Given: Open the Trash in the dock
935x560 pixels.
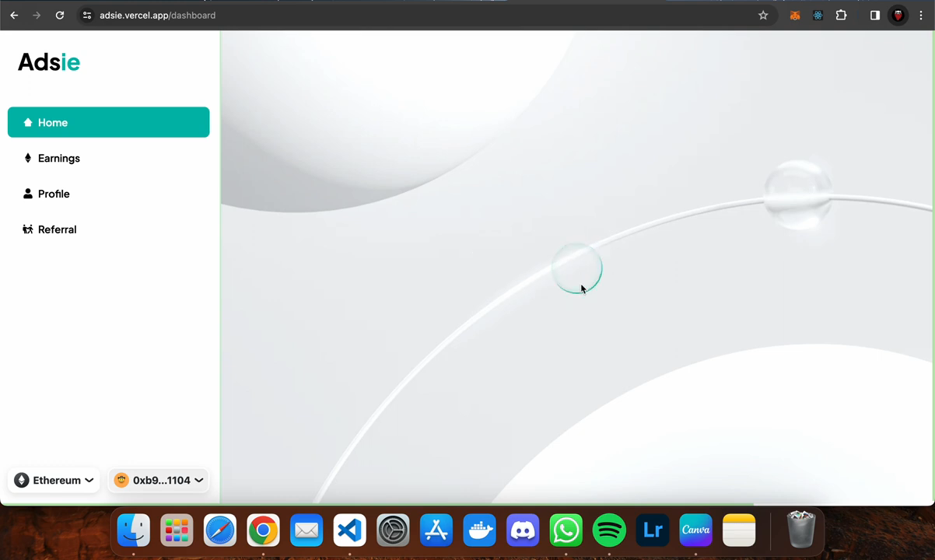Looking at the screenshot, I should 801,530.
